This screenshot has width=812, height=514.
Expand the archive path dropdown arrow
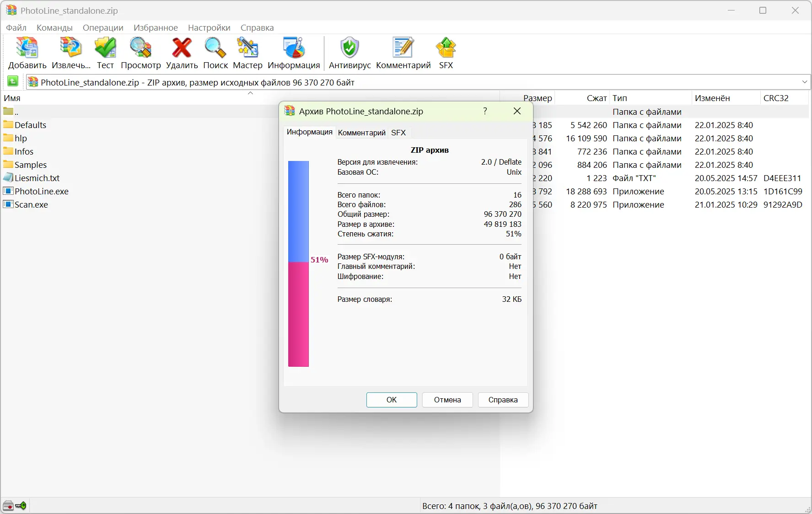click(805, 82)
